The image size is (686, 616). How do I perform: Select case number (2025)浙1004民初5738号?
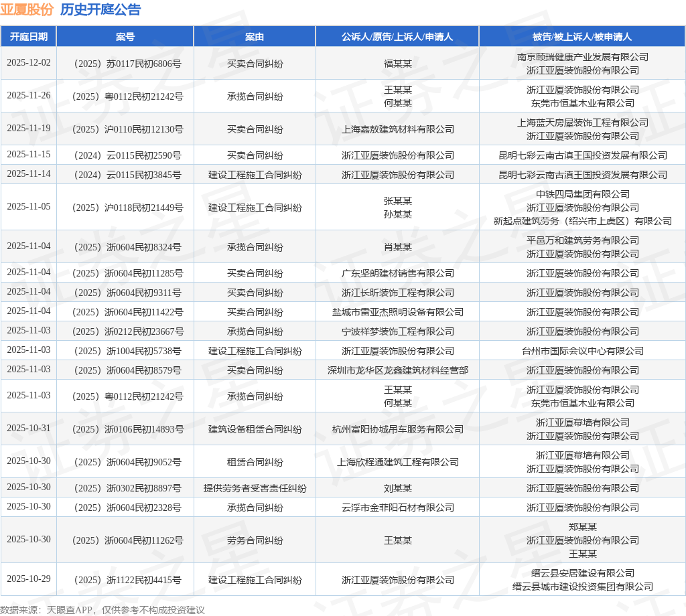tap(125, 351)
